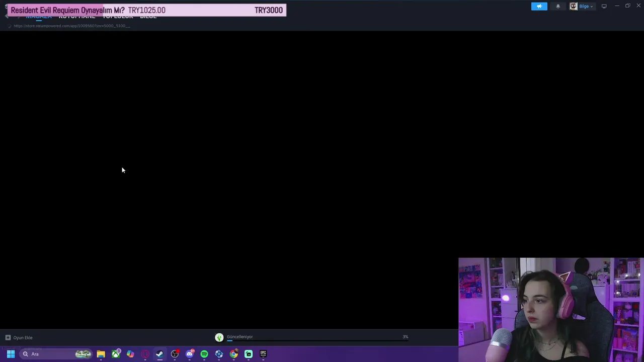Click the Bilge profile avatar
644x362 pixels.
click(x=574, y=6)
